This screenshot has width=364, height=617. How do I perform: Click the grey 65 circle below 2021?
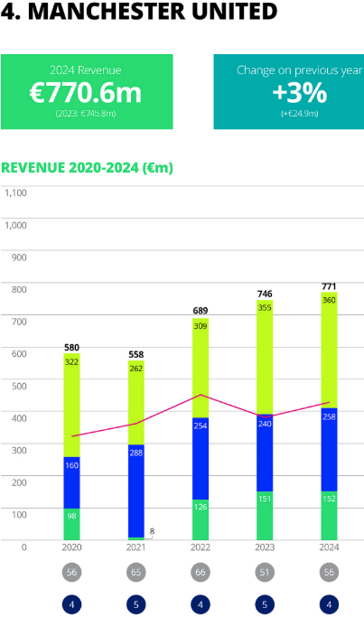click(x=136, y=572)
